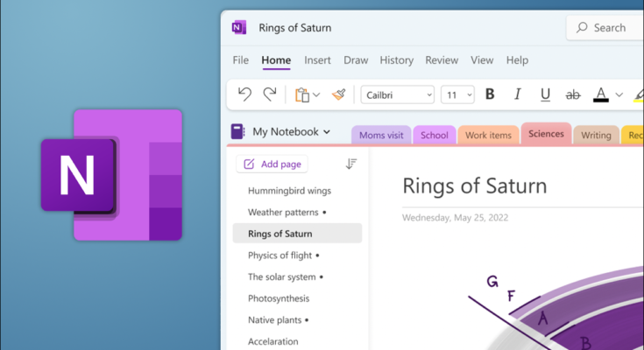Open the Calibri font dropdown

click(x=398, y=94)
